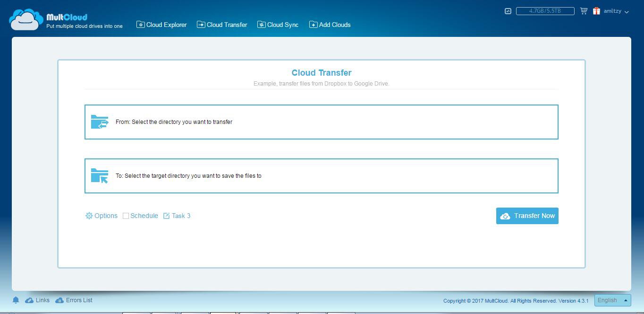Open the notifications bell
Image resolution: width=644 pixels, height=314 pixels.
pyautogui.click(x=16, y=300)
